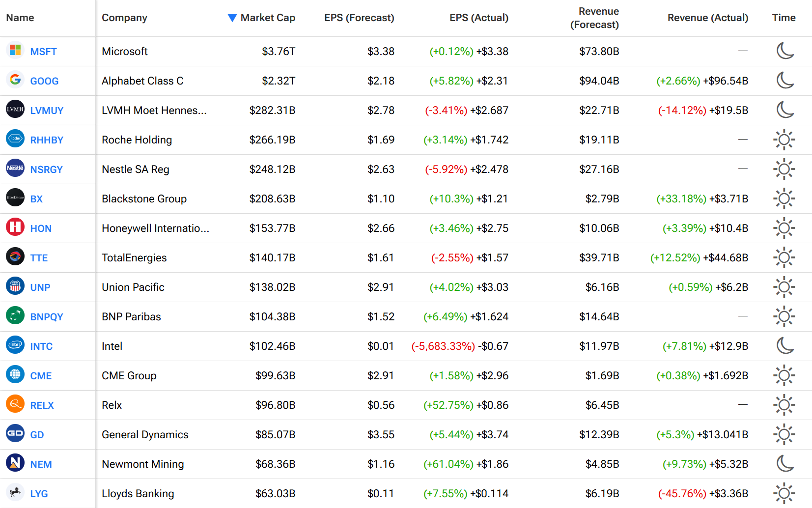
Task: Click the Union Pacific logo icon
Action: [15, 286]
